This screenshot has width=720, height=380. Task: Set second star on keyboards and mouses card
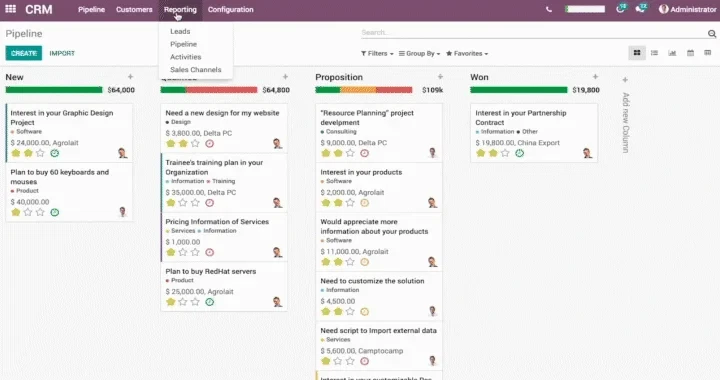coord(28,212)
